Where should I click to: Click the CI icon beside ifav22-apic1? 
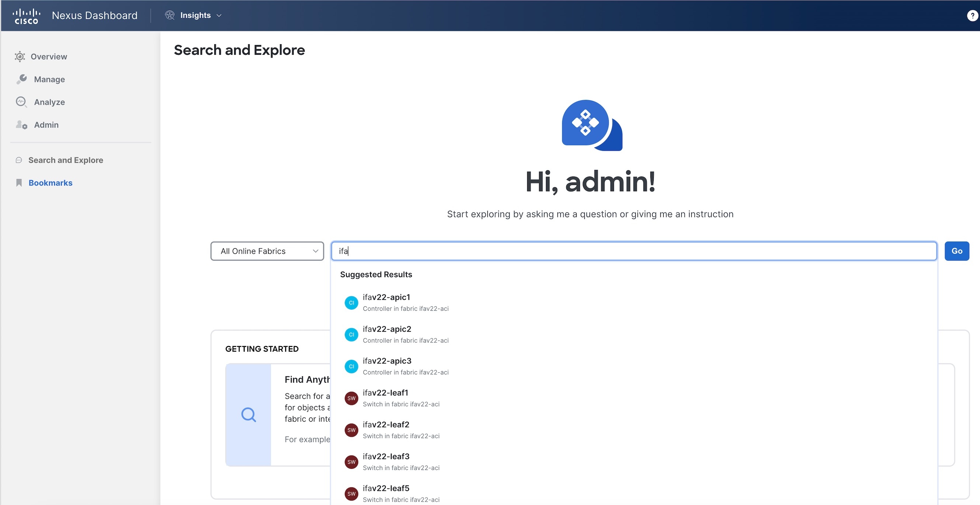tap(351, 303)
